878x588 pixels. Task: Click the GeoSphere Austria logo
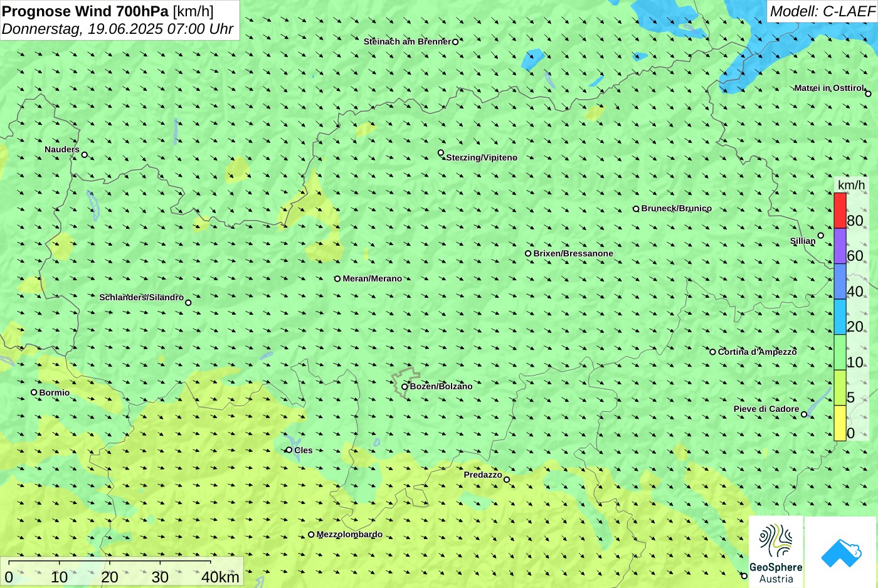[x=776, y=552]
